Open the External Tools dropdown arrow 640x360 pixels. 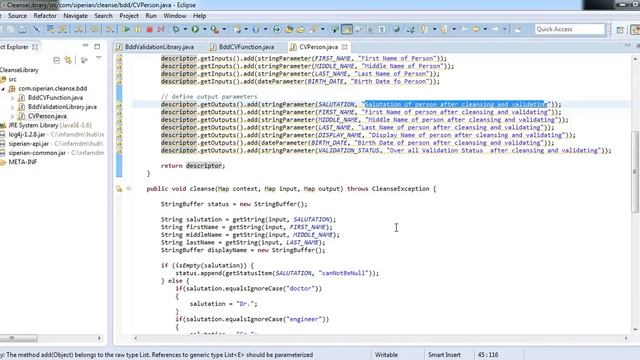point(224,29)
